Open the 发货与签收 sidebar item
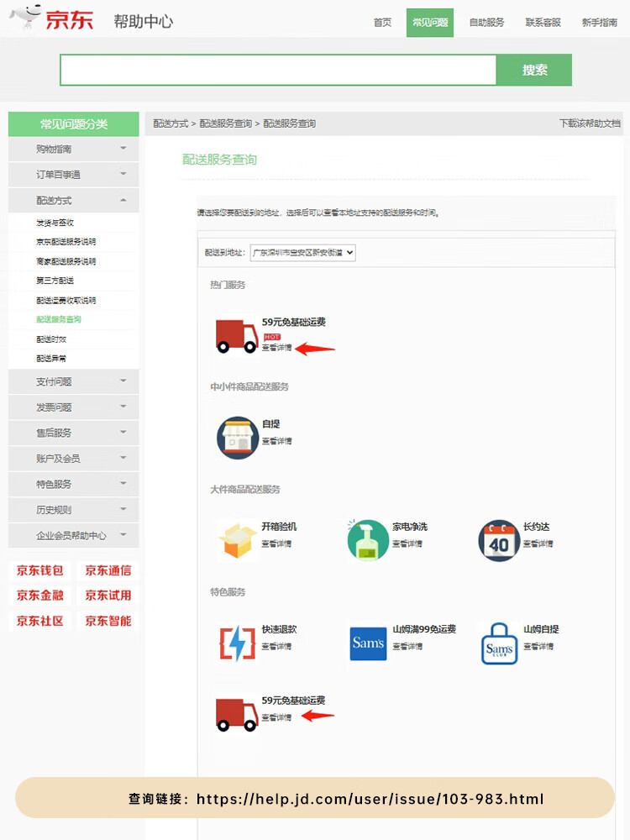The image size is (630, 840). click(55, 223)
